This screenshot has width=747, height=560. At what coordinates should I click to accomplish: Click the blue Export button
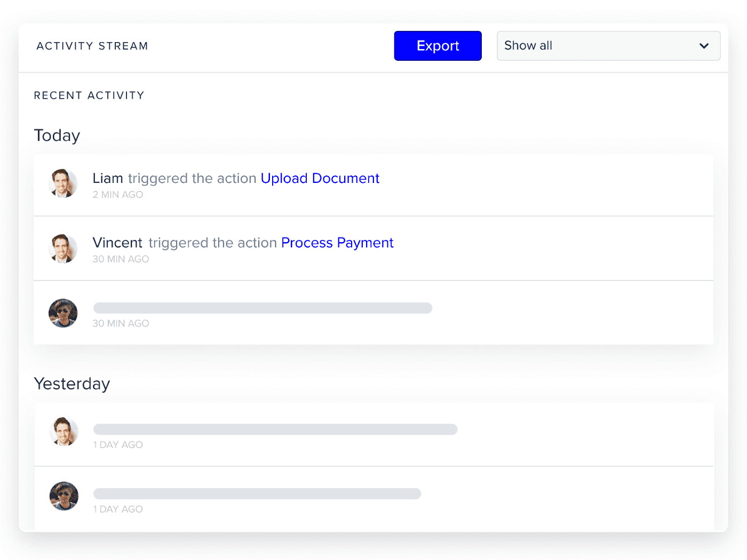point(438,46)
